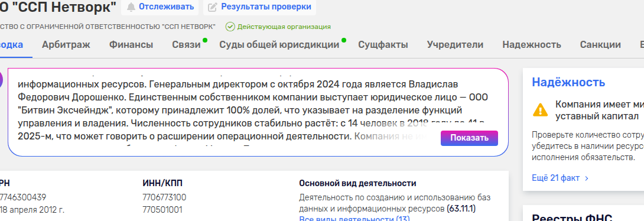Click the KPP value 770501001
644x221 pixels.
(162, 210)
